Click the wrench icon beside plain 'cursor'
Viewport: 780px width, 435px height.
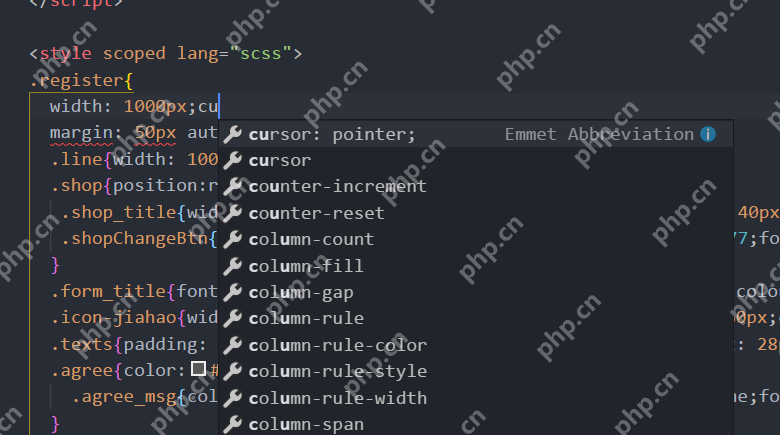232,160
